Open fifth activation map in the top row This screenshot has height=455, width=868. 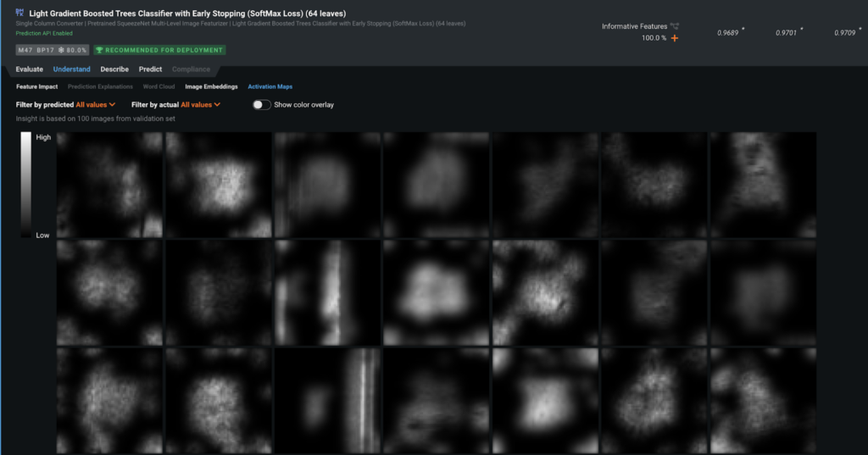point(545,185)
